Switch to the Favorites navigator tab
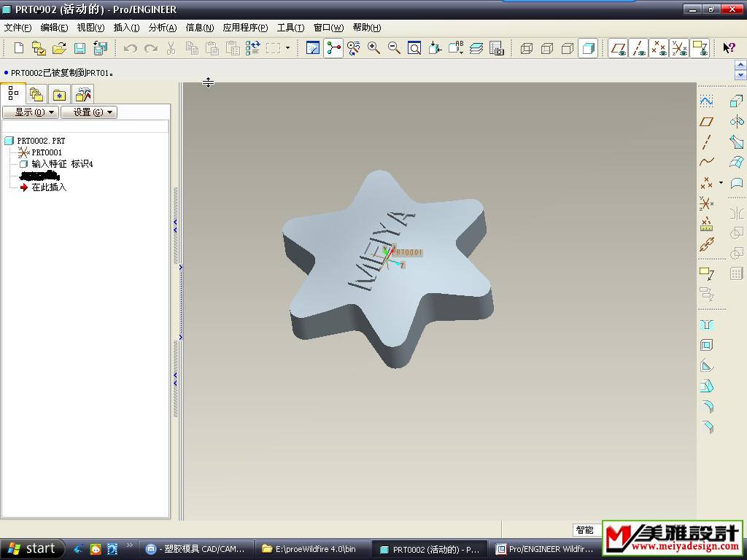 (59, 94)
